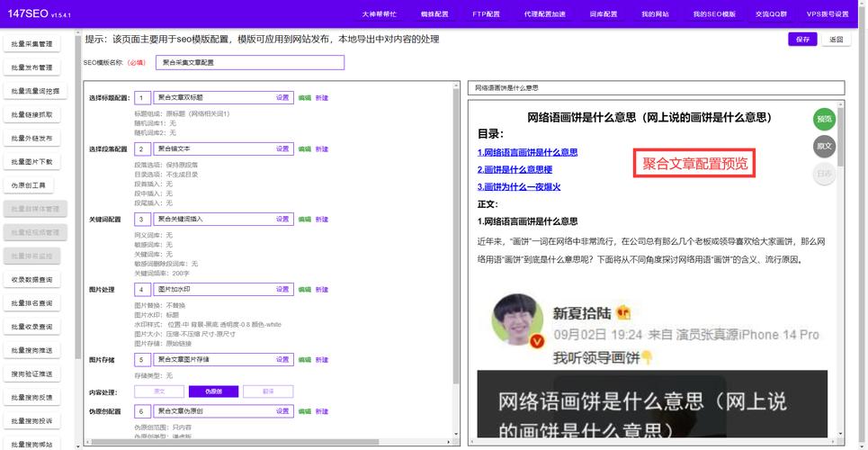Image resolution: width=868 pixels, height=450 pixels.
Task: Open the 聚合锚文本 paragraph config dropdown
Action: tap(222, 149)
